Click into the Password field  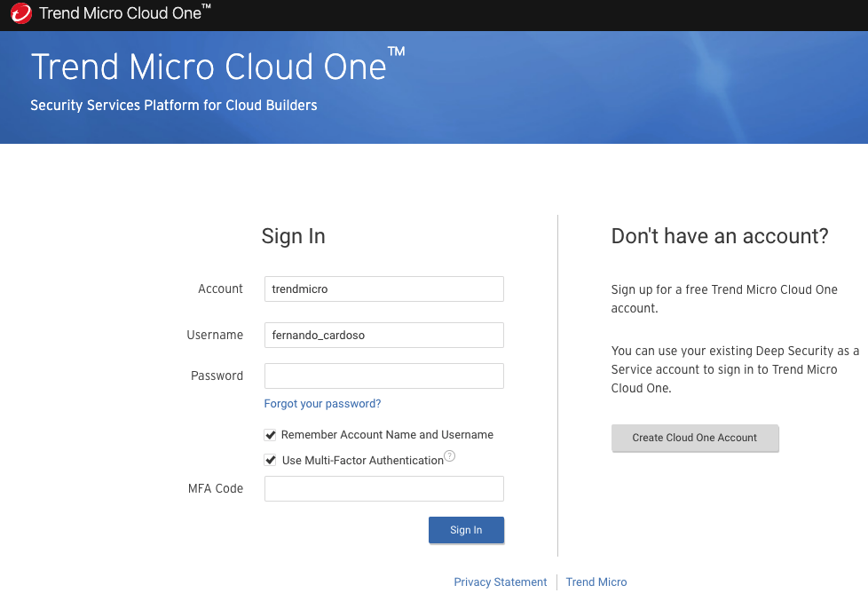coord(384,376)
